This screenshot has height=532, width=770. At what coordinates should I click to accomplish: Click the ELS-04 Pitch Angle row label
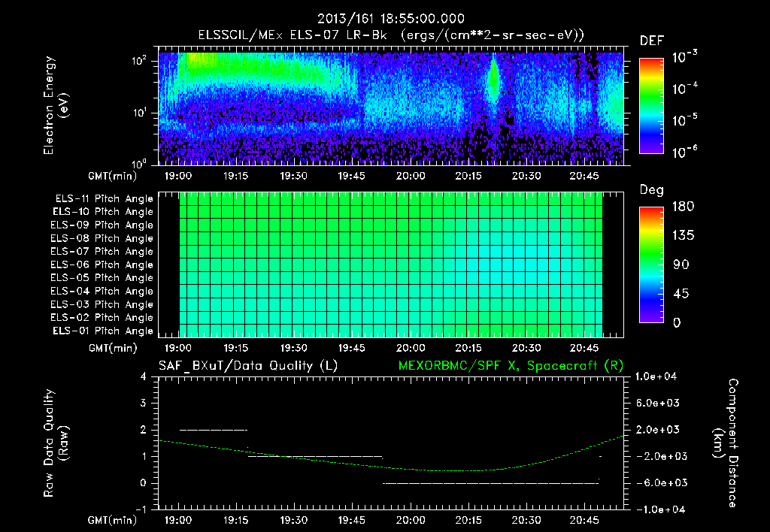click(x=102, y=292)
